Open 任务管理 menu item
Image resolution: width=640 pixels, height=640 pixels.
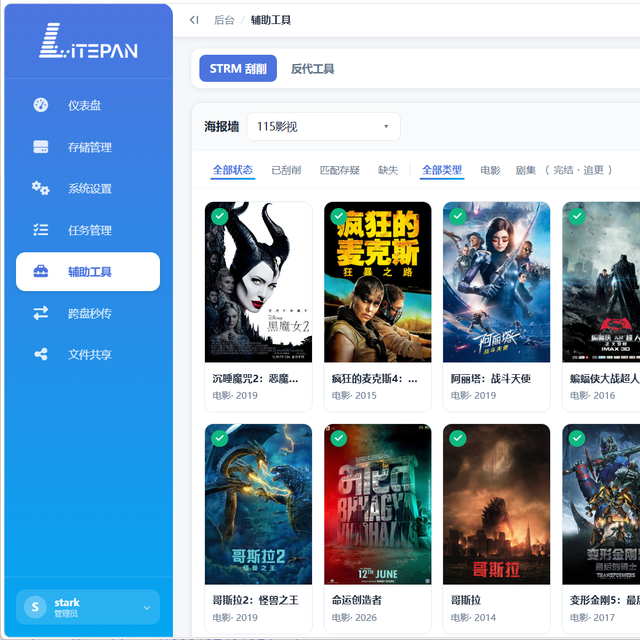(x=88, y=230)
